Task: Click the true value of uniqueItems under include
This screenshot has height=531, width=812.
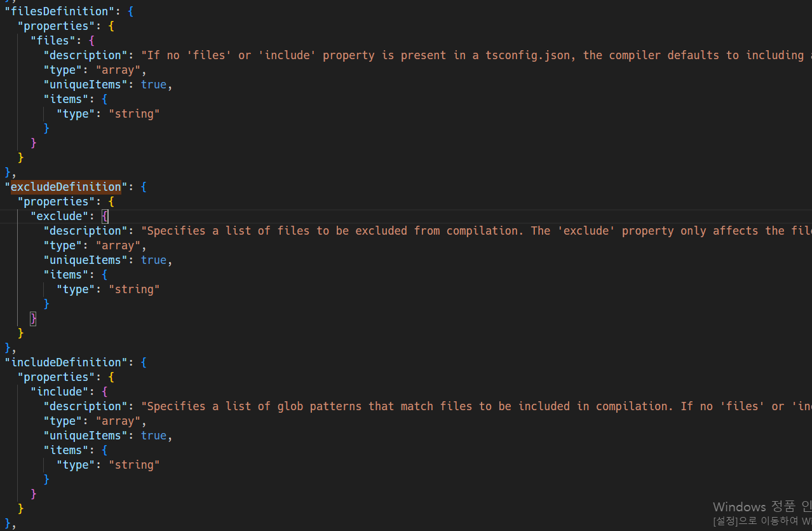Action: (154, 436)
